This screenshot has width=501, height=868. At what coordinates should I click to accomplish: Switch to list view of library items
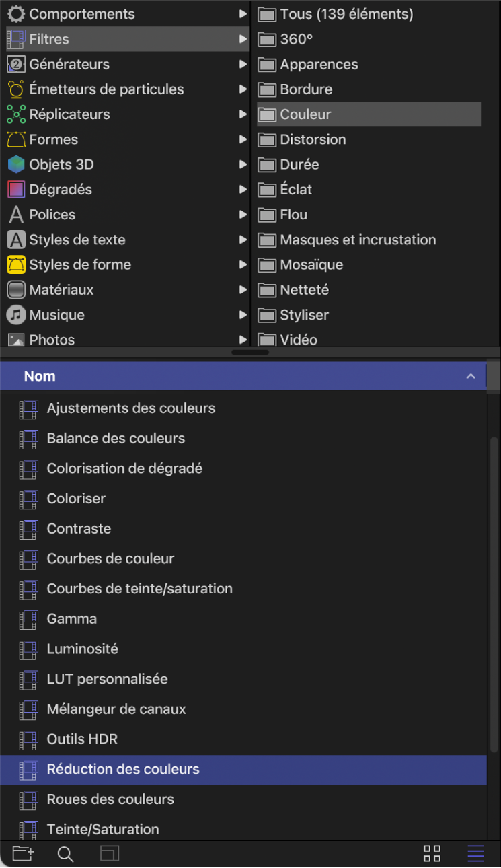pos(475,853)
